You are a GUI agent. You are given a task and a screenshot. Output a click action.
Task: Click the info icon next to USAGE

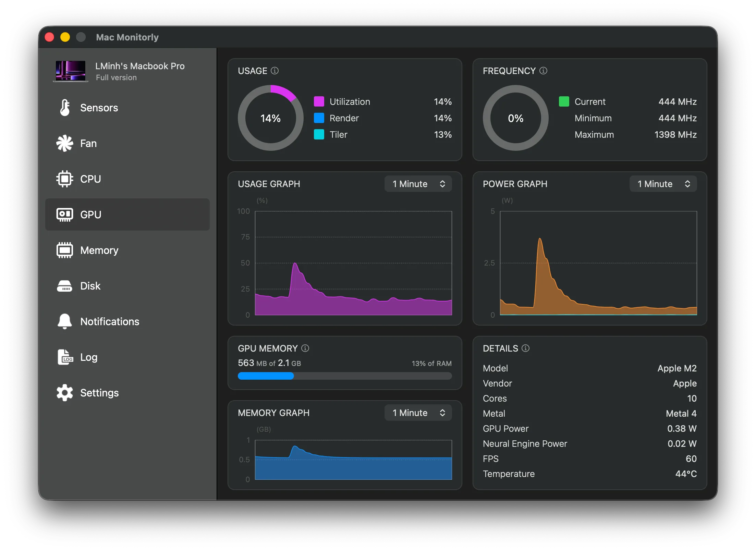pos(275,71)
